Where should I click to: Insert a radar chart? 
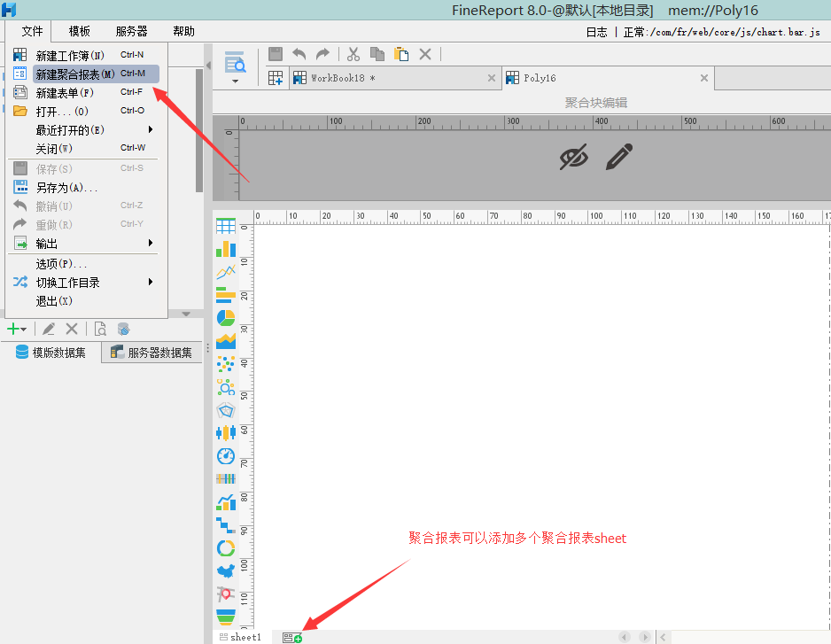(x=226, y=410)
